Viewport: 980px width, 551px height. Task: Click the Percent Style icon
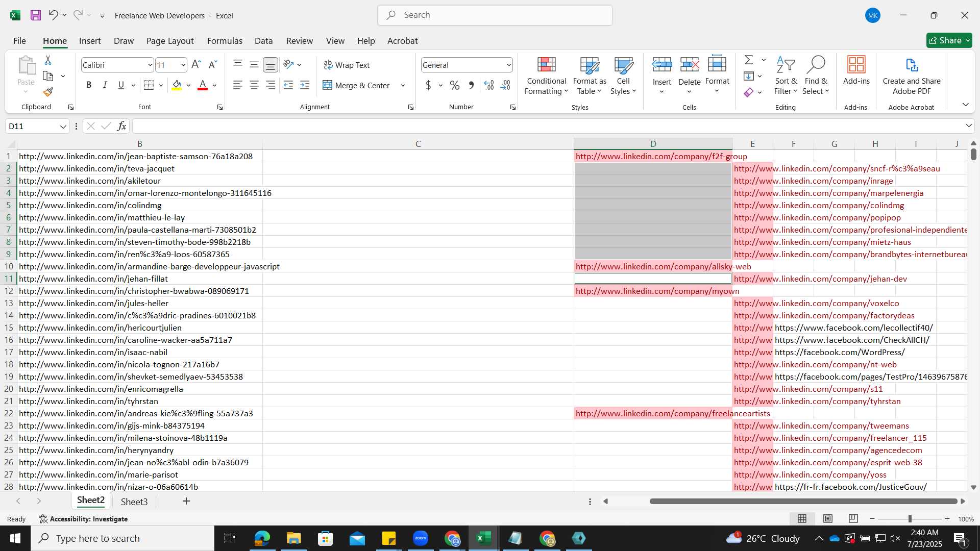[x=455, y=85]
